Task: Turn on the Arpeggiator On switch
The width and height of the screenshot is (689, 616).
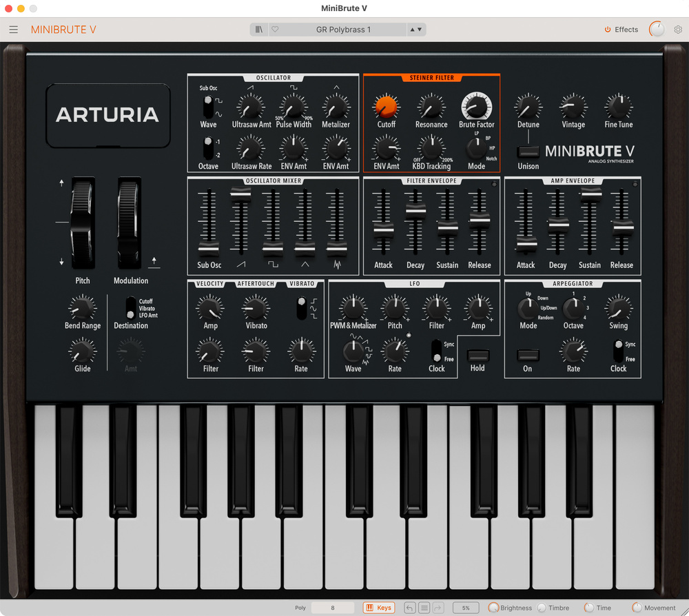Action: (x=527, y=355)
